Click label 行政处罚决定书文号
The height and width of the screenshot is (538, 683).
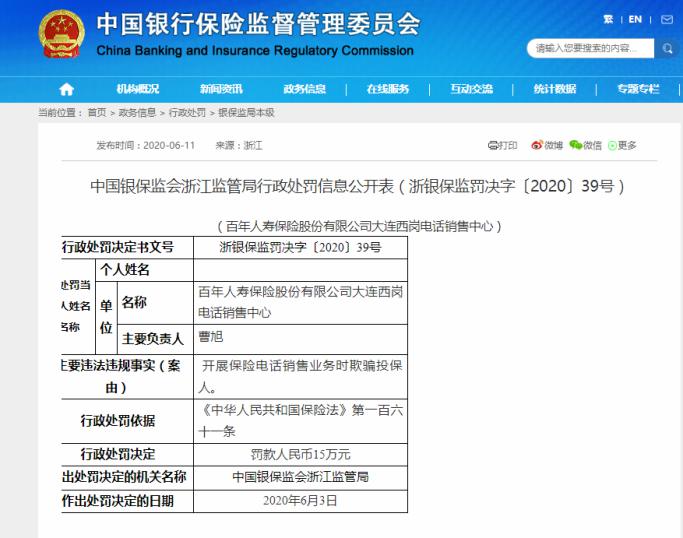point(118,247)
